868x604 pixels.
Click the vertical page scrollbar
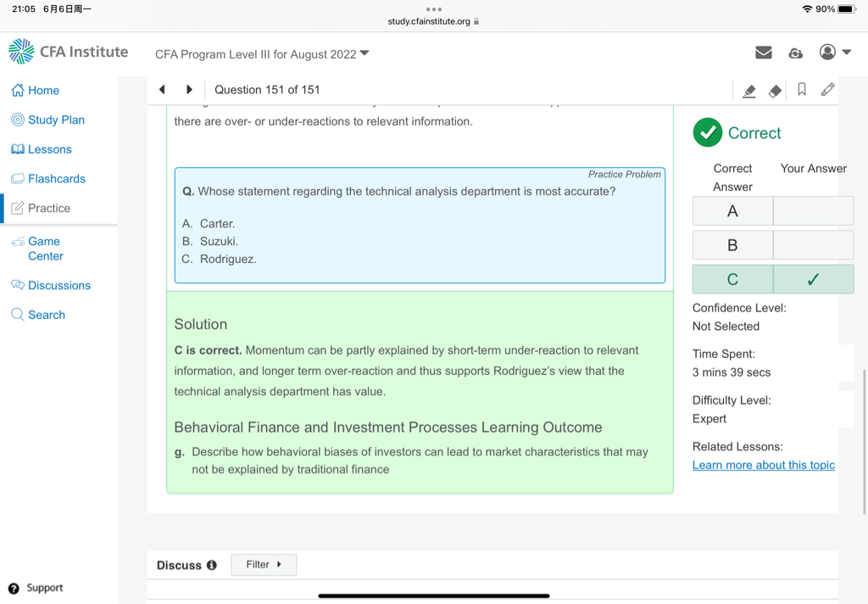click(x=864, y=442)
